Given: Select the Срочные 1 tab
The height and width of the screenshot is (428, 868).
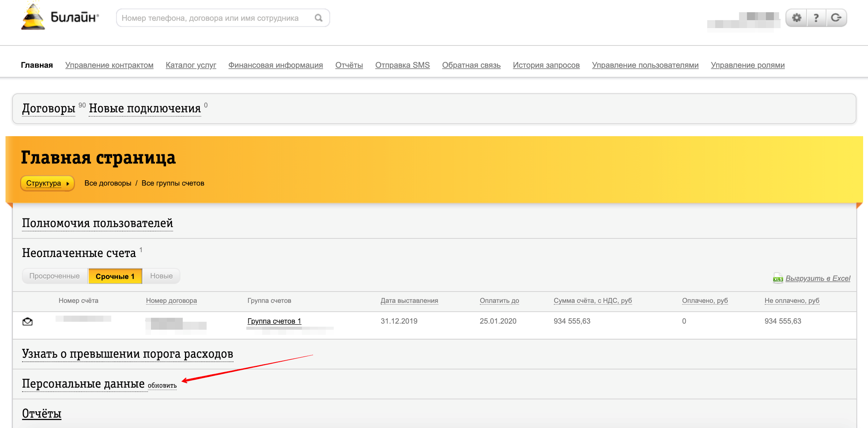Looking at the screenshot, I should (115, 276).
